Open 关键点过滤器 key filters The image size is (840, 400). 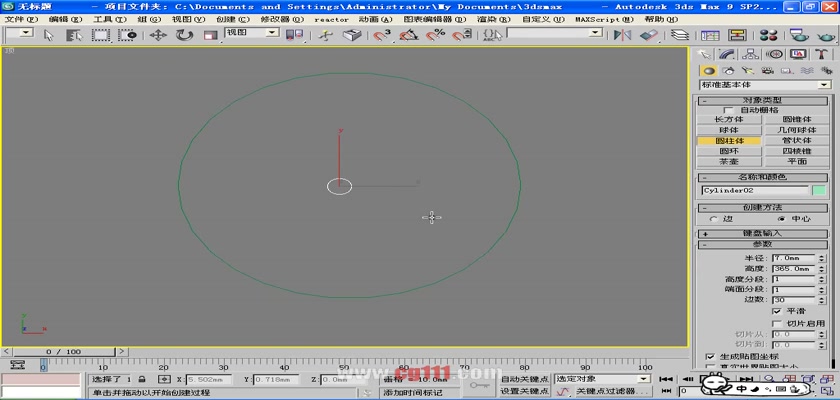coord(612,391)
